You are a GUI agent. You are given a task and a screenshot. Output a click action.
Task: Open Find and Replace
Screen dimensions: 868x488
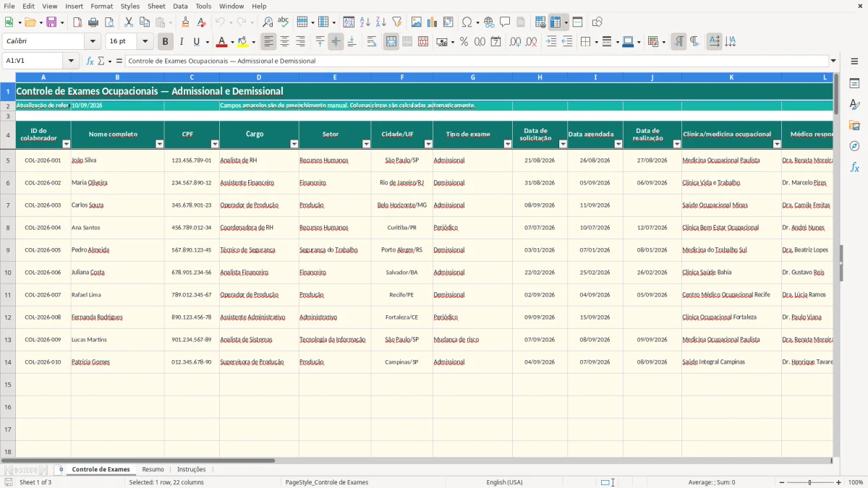(268, 22)
